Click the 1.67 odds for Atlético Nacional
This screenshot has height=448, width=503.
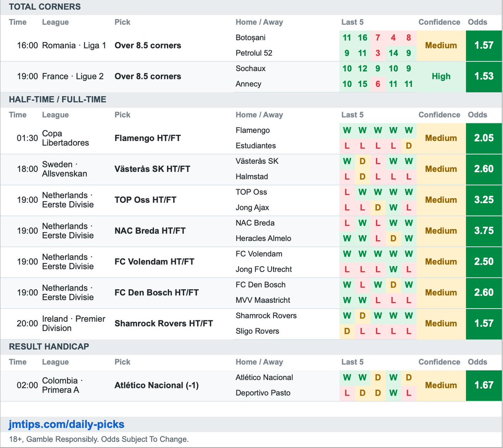484,385
